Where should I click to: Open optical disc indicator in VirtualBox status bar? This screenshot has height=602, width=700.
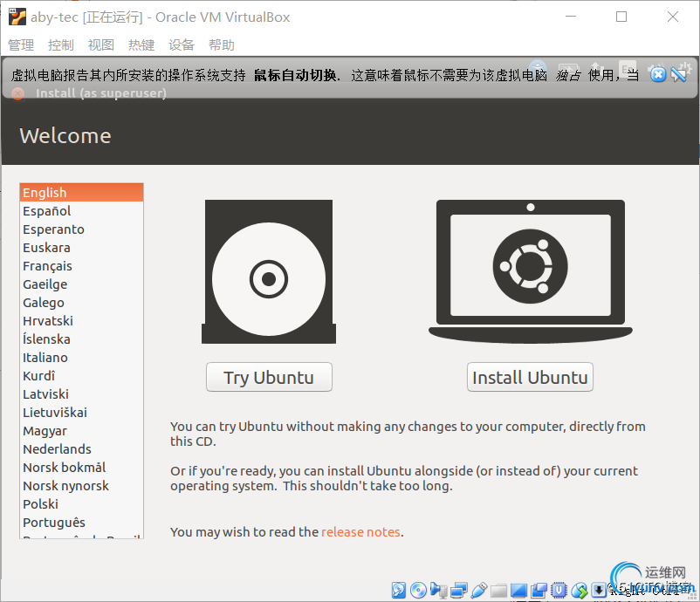(418, 590)
